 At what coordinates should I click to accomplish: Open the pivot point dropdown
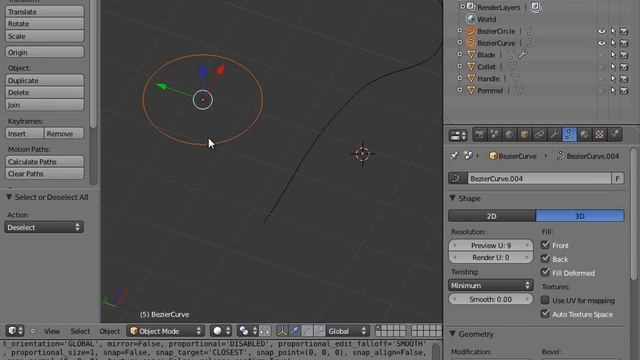[248, 331]
